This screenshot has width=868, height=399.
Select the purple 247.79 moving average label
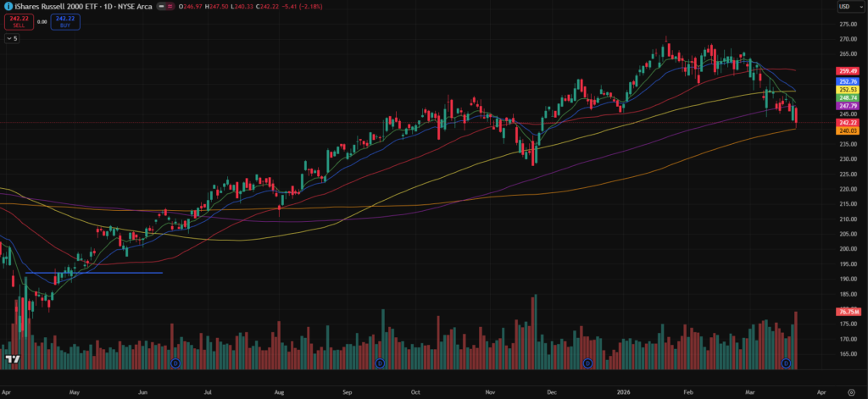848,107
